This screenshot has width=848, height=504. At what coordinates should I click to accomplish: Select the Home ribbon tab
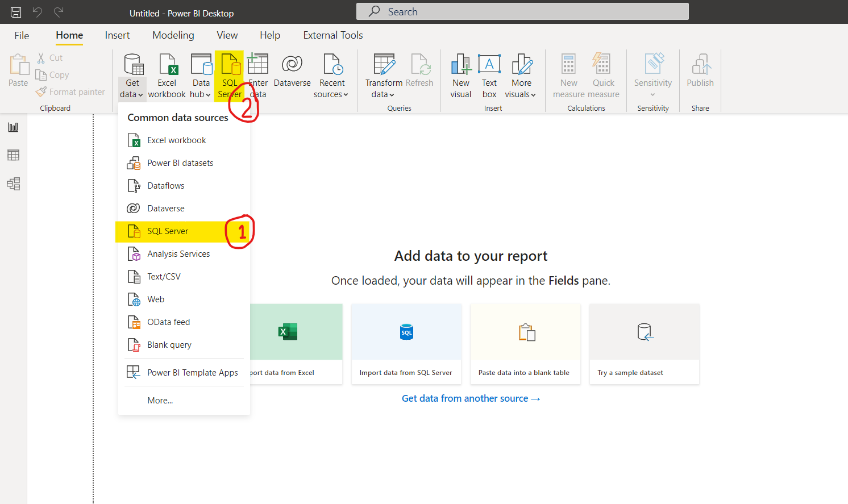tap(69, 35)
